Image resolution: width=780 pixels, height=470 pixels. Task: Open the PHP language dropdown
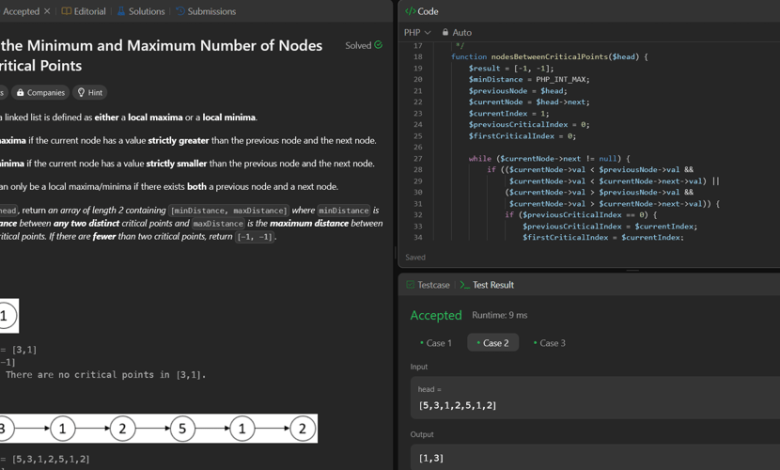click(x=417, y=32)
